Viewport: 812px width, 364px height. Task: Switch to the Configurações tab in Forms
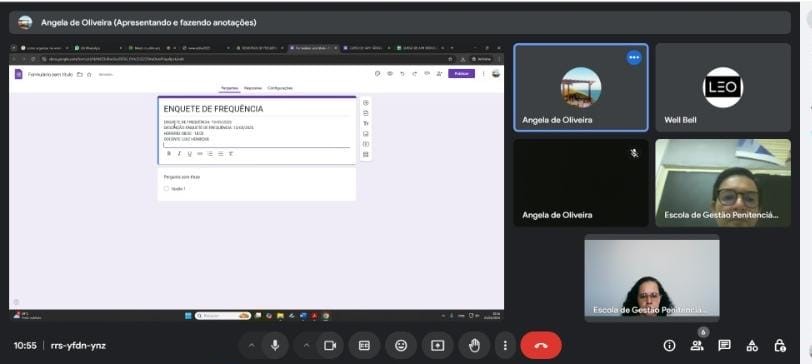click(280, 88)
